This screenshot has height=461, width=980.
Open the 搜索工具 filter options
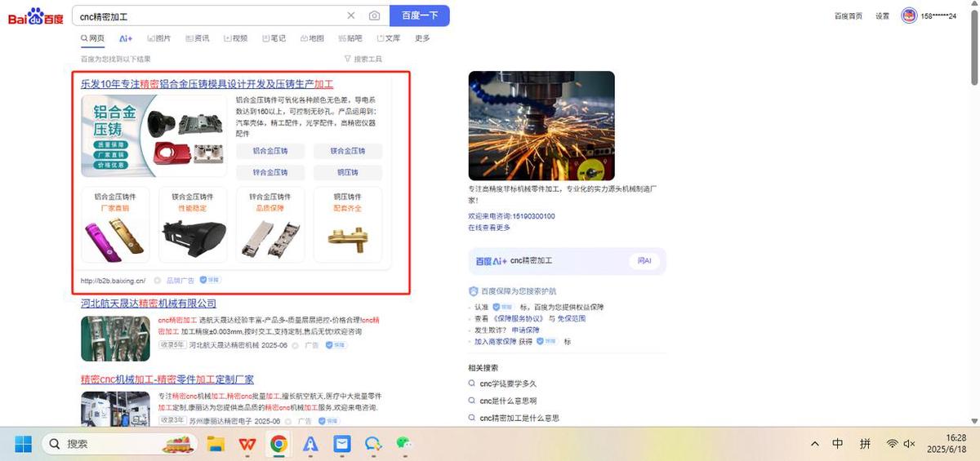tap(363, 60)
